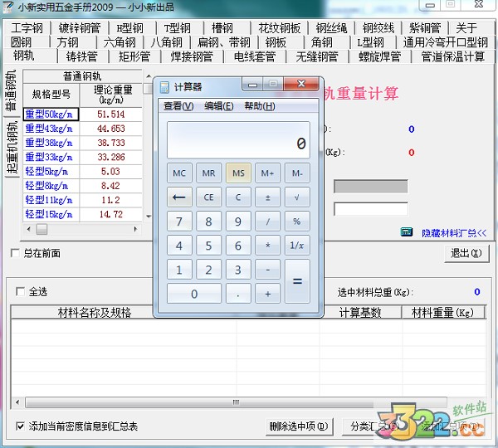Select the 重型43kg/m rail row
Image resolution: width=498 pixels, height=448 pixels.
[82, 129]
